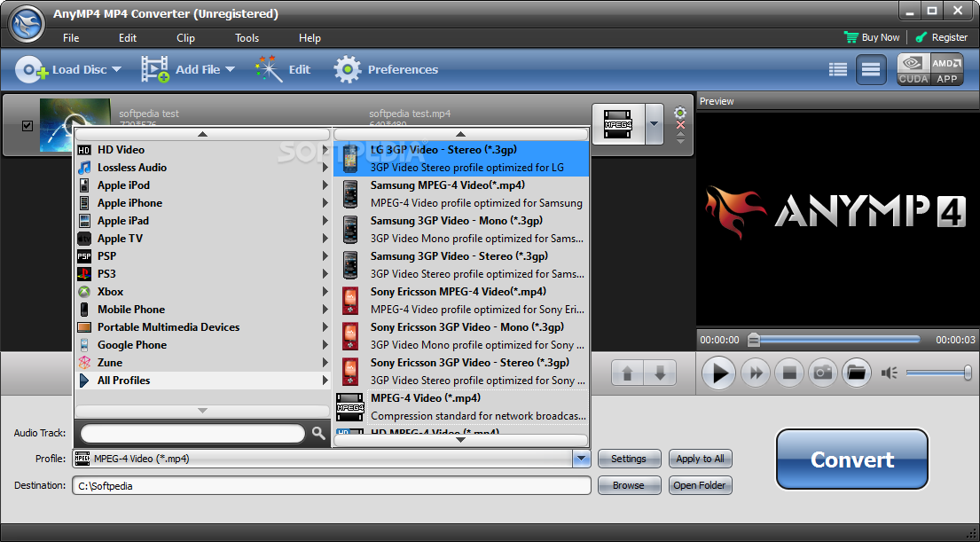The width and height of the screenshot is (980, 542).
Task: Select Samsung MPEG-4 Video profile
Action: 461,193
